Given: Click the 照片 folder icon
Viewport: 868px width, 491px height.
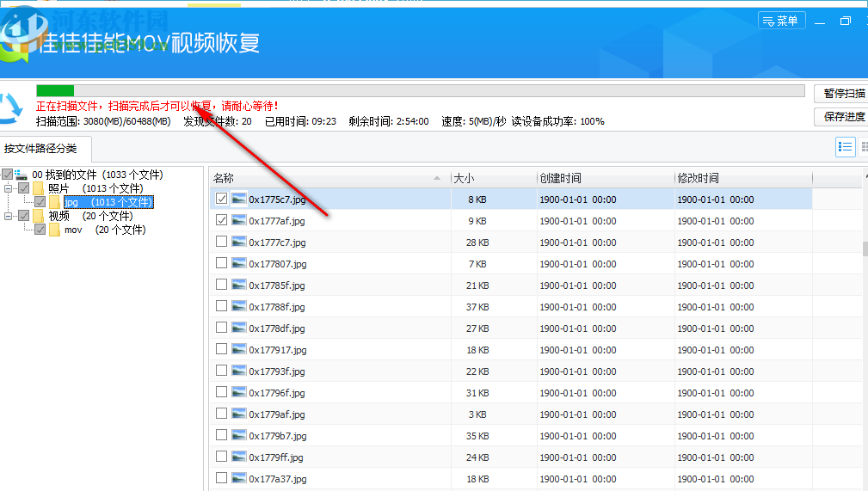Looking at the screenshot, I should click(38, 188).
